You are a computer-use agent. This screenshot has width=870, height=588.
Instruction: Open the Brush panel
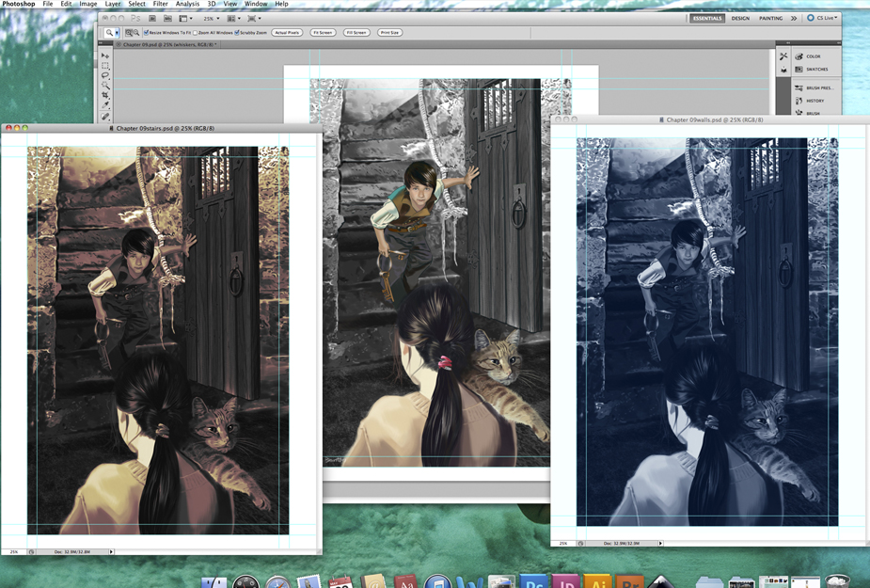pyautogui.click(x=807, y=113)
